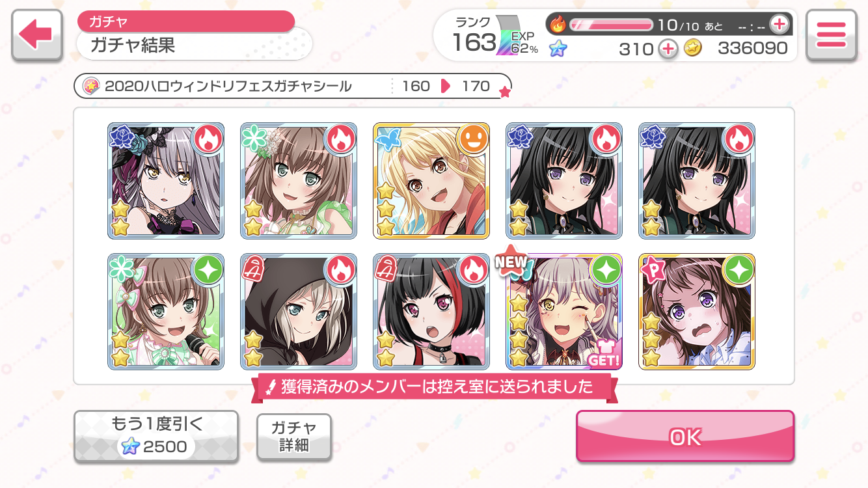Image resolution: width=868 pixels, height=488 pixels.
Task: Open ガチャ詳細 gacha details
Action: point(294,437)
